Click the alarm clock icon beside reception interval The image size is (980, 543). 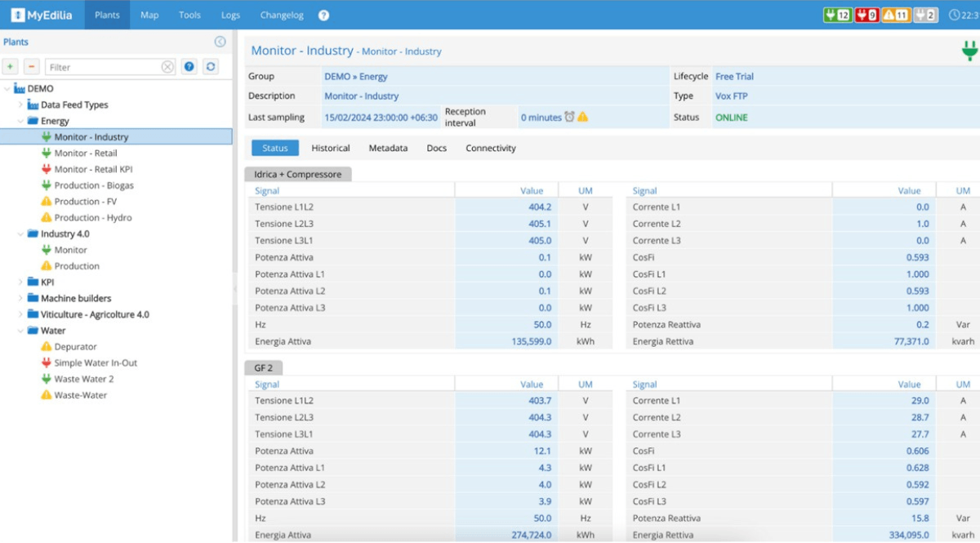tap(569, 118)
